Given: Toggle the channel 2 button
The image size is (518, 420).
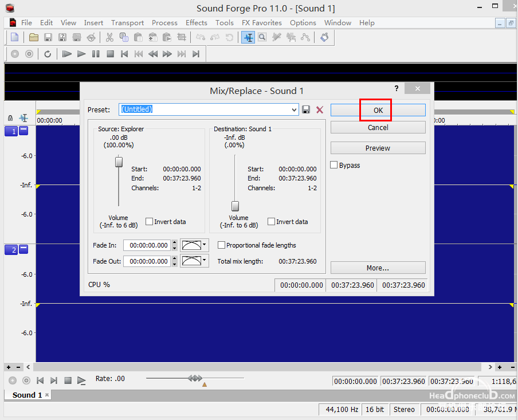Looking at the screenshot, I should pos(11,250).
